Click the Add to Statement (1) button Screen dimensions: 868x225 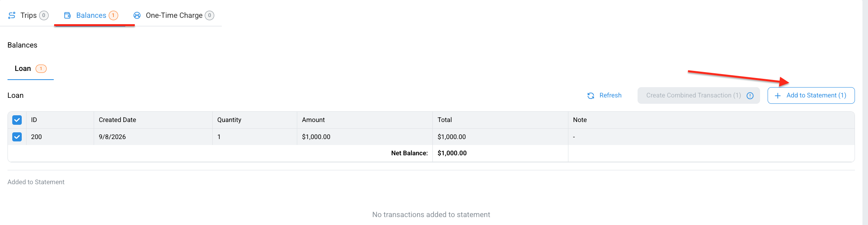[811, 95]
